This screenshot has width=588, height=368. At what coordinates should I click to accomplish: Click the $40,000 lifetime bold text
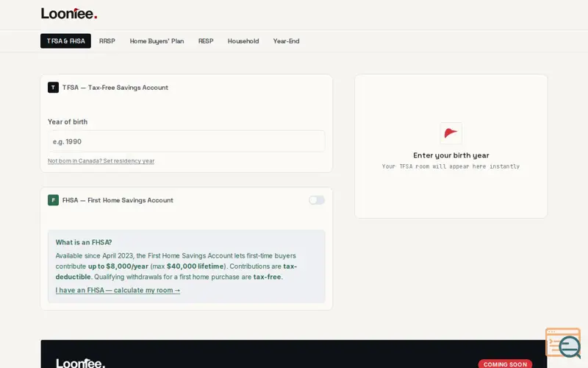point(195,266)
